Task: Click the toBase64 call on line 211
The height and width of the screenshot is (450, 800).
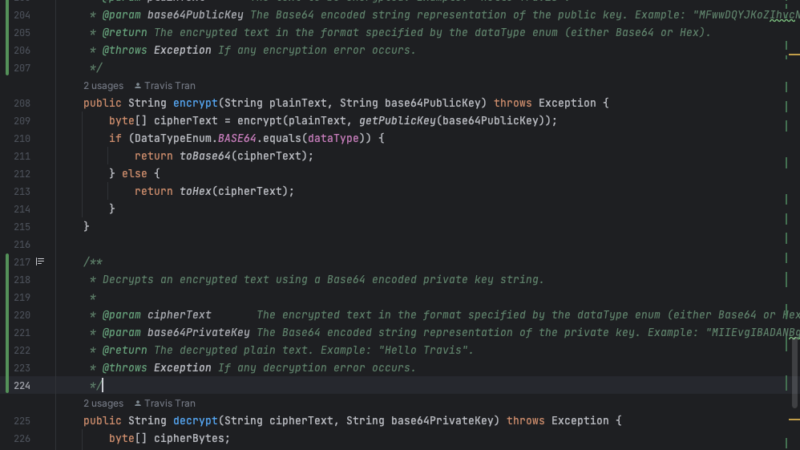Action: point(205,156)
